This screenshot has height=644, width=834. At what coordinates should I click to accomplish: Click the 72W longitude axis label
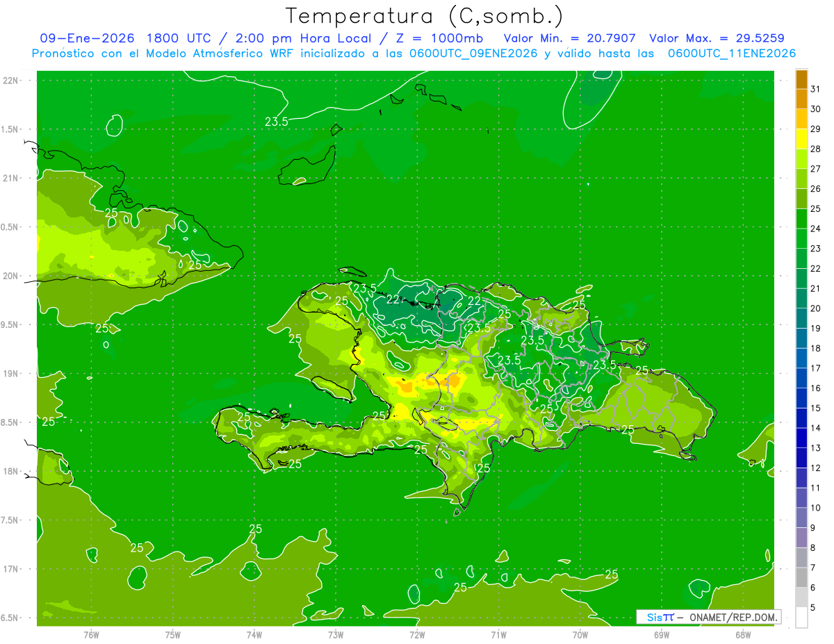(x=417, y=634)
